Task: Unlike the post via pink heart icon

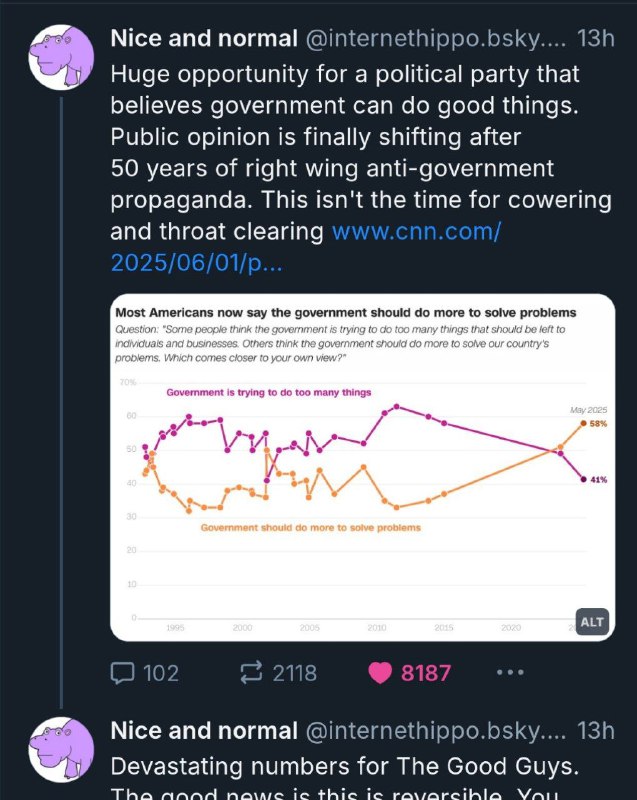Action: tap(380, 673)
